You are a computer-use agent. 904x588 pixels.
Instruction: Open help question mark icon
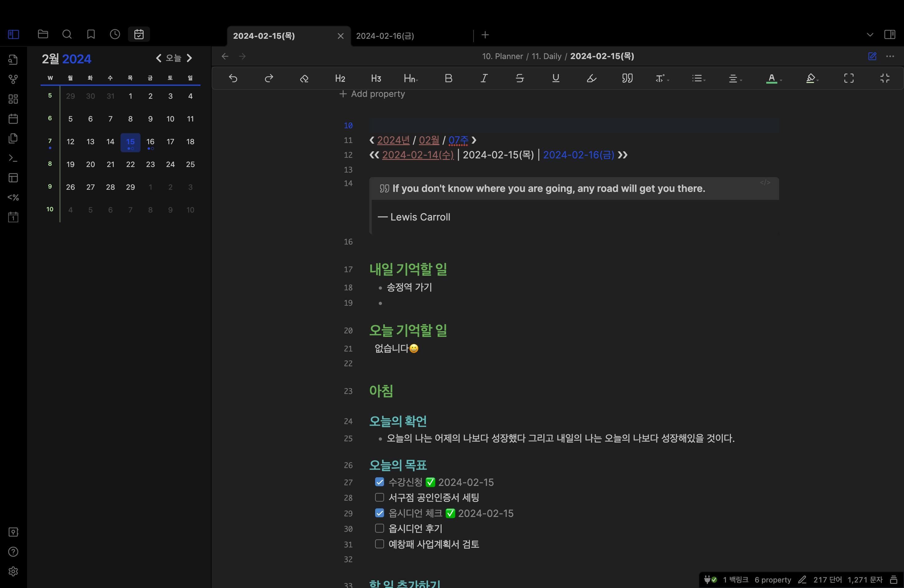click(x=13, y=551)
